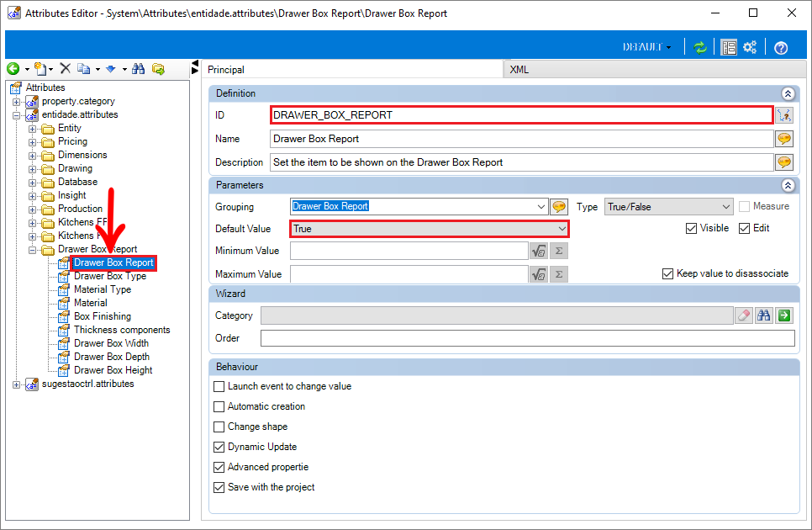Viewport: 812px width, 530px height.
Task: Click the copy documents toolbar icon
Action: (83, 68)
